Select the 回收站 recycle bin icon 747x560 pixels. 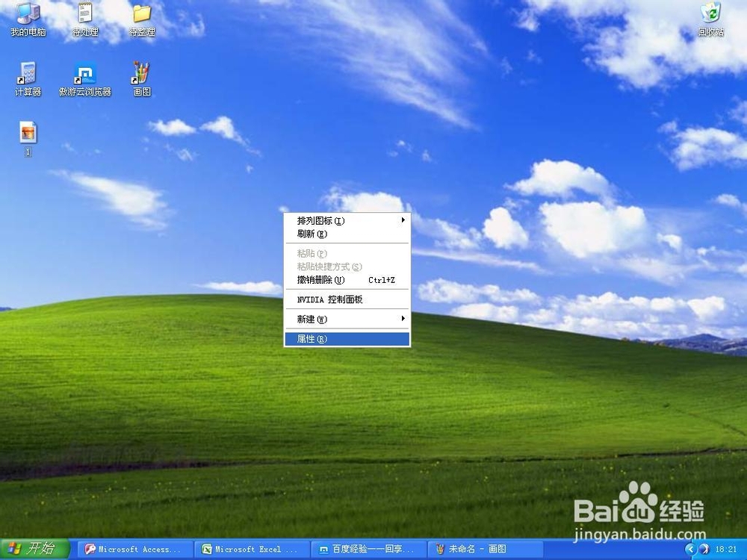(710, 19)
